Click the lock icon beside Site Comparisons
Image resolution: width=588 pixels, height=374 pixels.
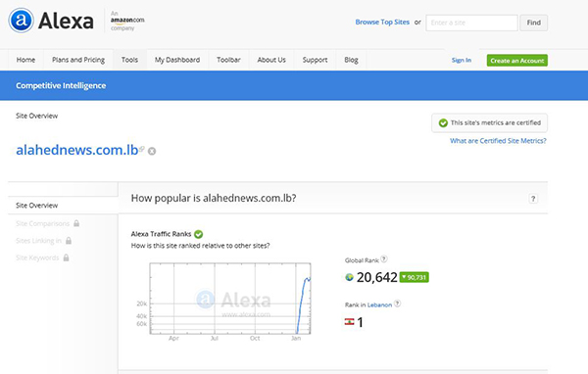pos(76,223)
